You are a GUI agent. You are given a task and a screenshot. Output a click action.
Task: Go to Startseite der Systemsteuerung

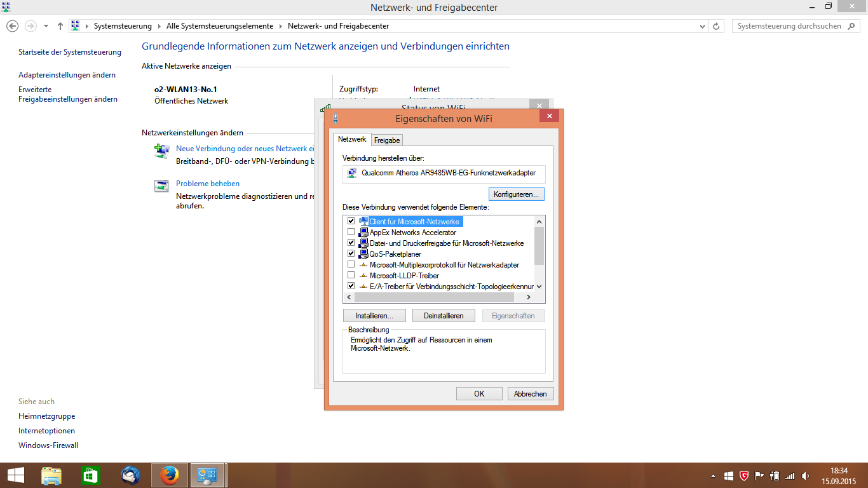pyautogui.click(x=70, y=52)
